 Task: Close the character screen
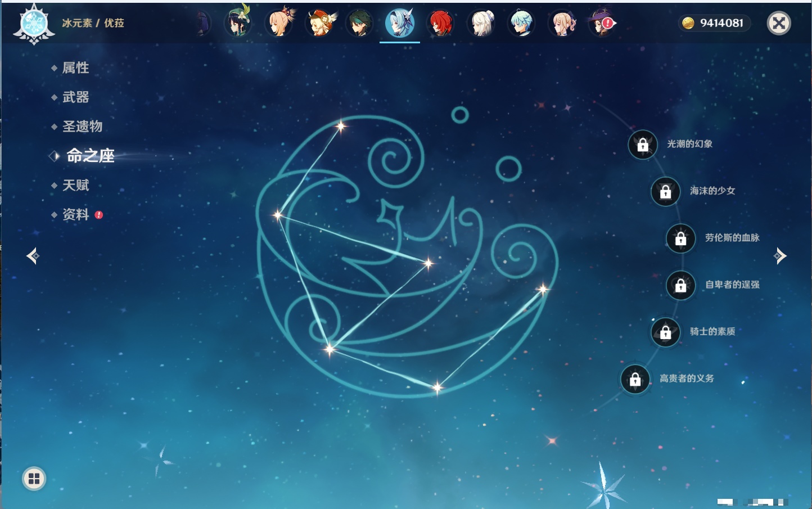(779, 23)
